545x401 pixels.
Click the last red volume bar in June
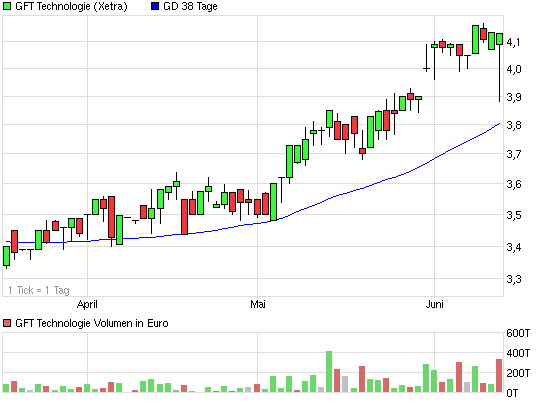499,376
